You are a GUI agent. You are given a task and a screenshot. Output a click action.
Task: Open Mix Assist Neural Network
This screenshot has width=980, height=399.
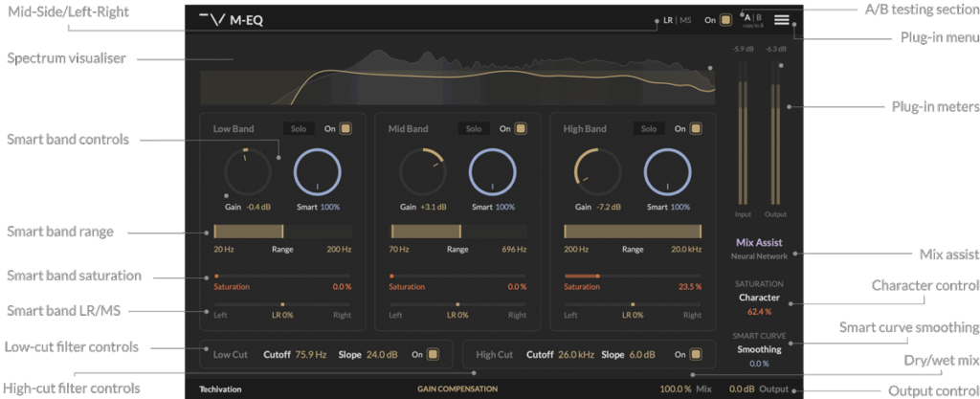(759, 249)
